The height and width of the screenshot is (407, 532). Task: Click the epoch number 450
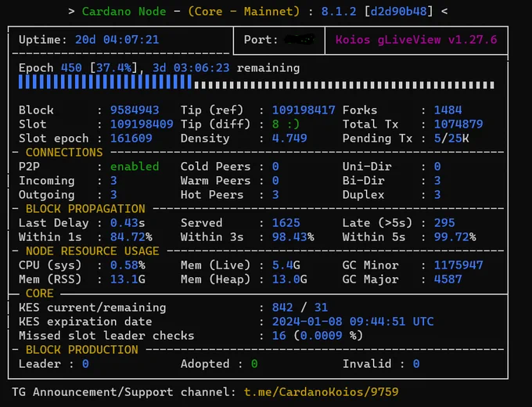tap(71, 68)
